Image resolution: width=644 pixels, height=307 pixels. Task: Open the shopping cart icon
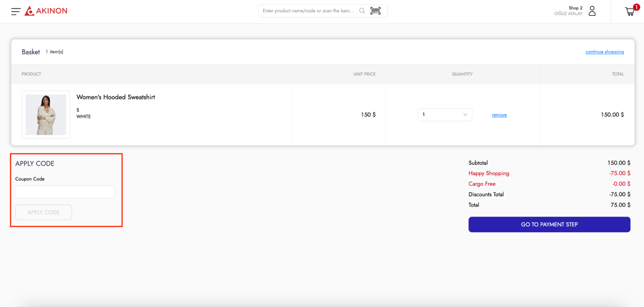[x=630, y=12]
